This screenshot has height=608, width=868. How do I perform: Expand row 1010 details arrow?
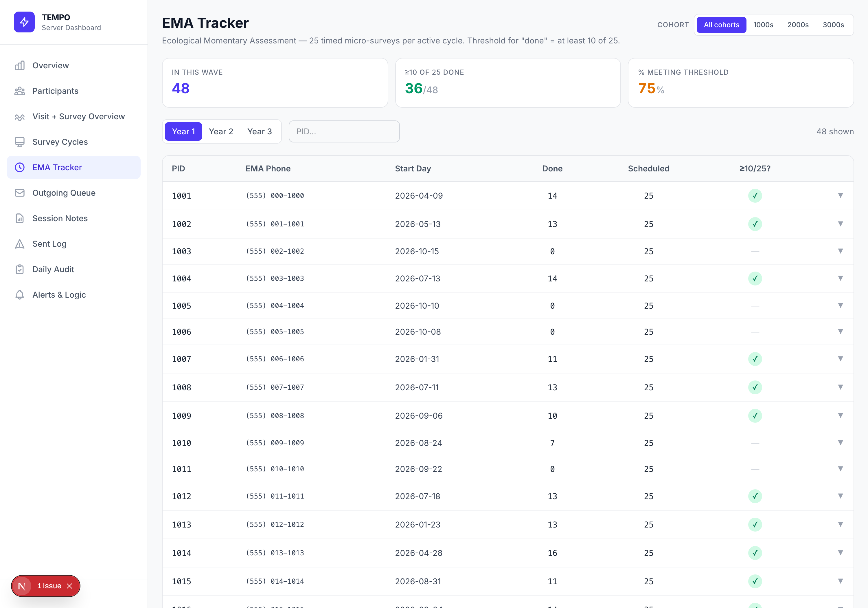pyautogui.click(x=840, y=443)
